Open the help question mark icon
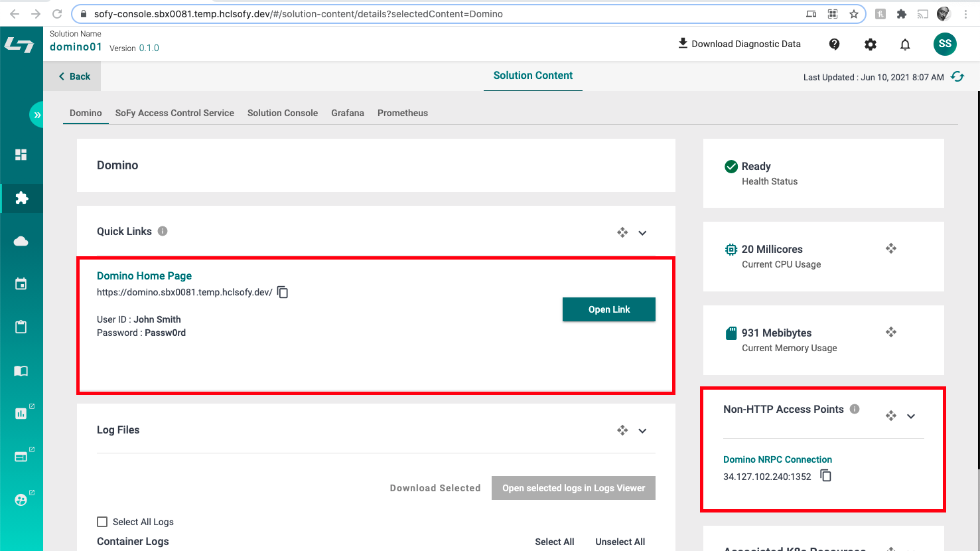The width and height of the screenshot is (980, 551). tap(835, 44)
